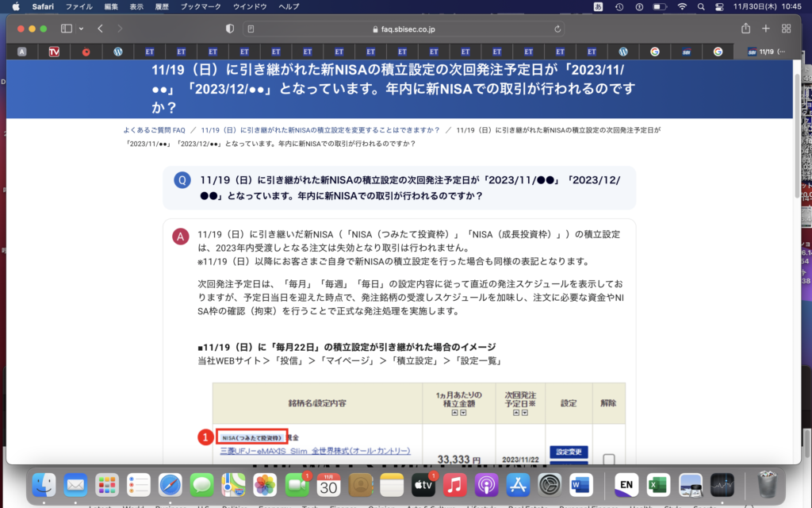The height and width of the screenshot is (508, 812).
Task: Click the よくあるご質問 FAQ breadcrumb link
Action: [154, 129]
